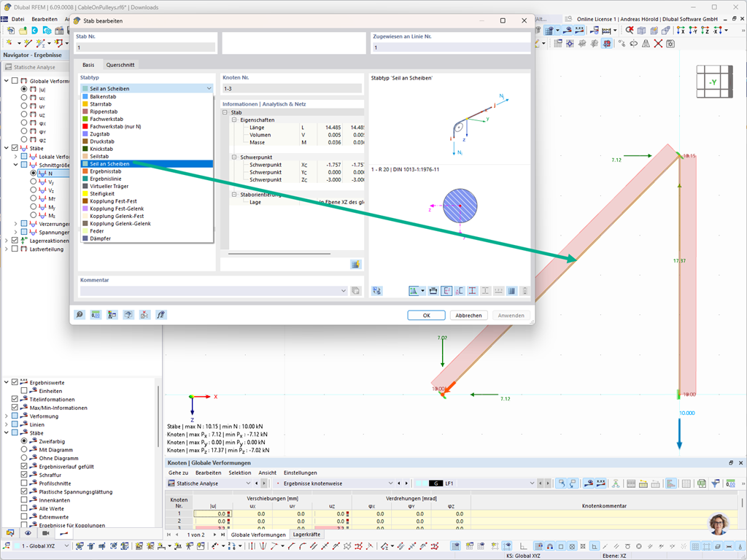Click the -Y view cube in workspace

pos(714,82)
